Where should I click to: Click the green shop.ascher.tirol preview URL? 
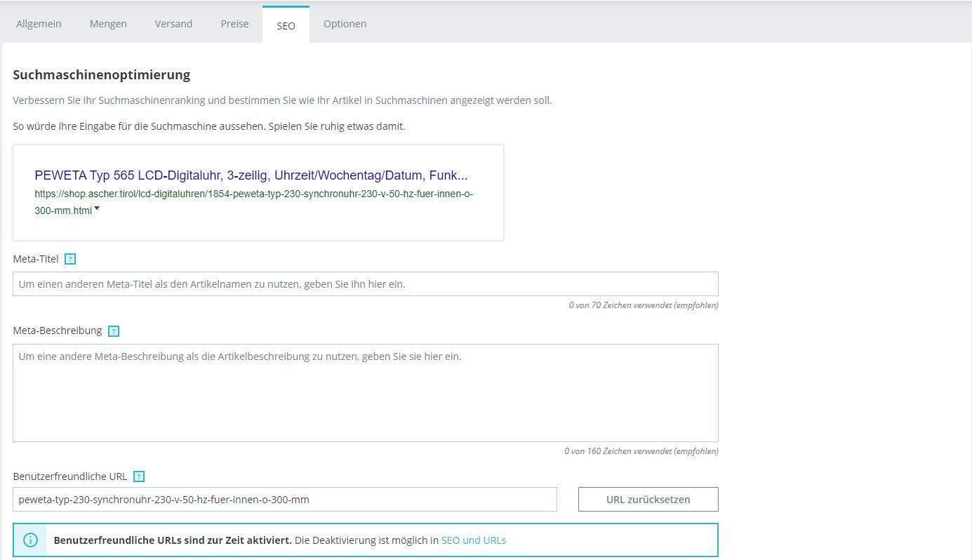pos(253,201)
